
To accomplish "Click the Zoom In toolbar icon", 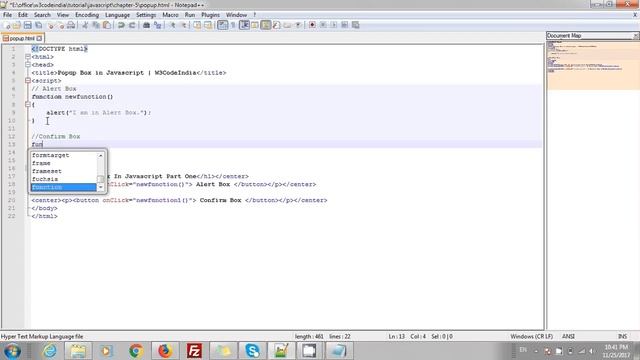I will 173,25.
